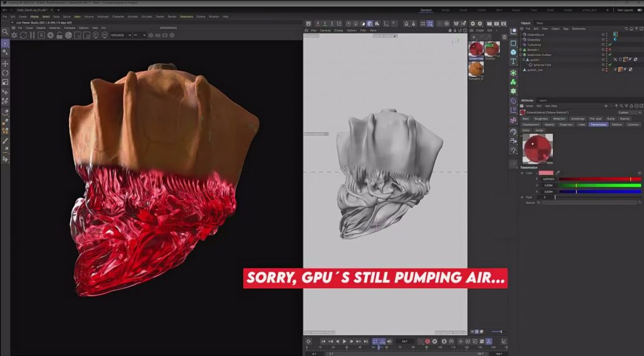Click the red record keyframe button
Screen dimensions: 644x356
click(x=427, y=341)
